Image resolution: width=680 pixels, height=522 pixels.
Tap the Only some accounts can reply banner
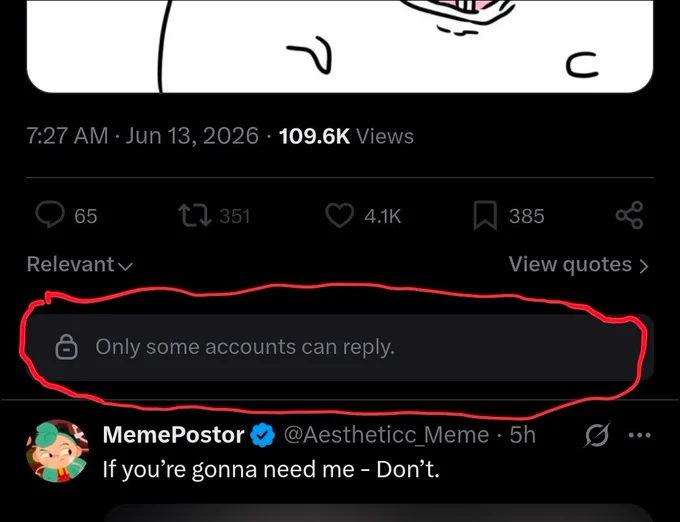pyautogui.click(x=340, y=347)
